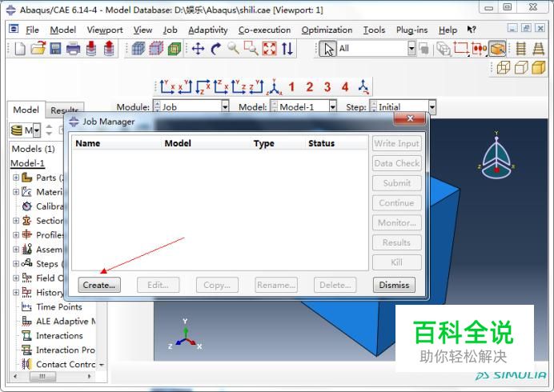The image size is (554, 392).
Task: Activate the selection arrow tool
Action: click(x=327, y=49)
